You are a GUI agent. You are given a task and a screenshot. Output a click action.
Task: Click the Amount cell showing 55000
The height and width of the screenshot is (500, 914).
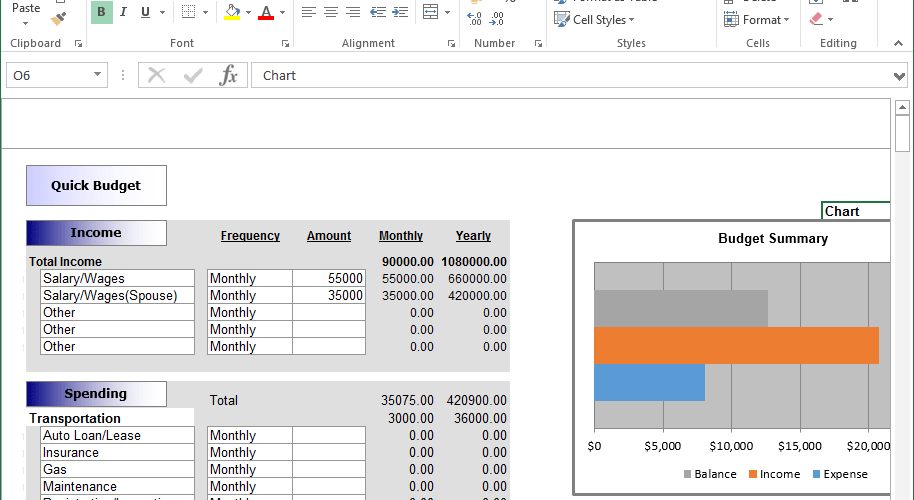click(x=329, y=278)
